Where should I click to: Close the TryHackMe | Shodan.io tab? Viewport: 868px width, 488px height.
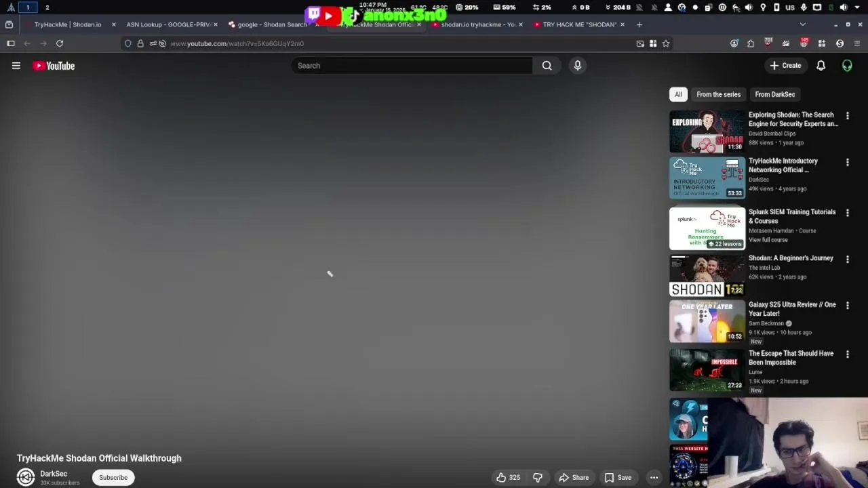[113, 24]
